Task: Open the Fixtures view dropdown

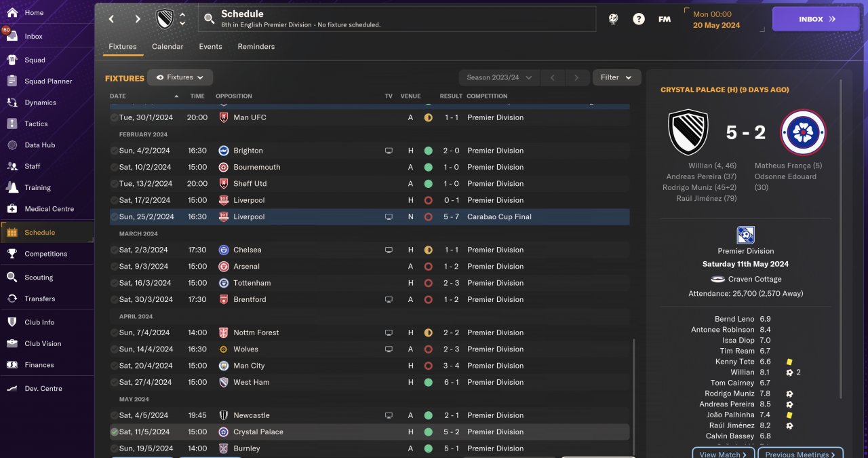Action: 180,77
